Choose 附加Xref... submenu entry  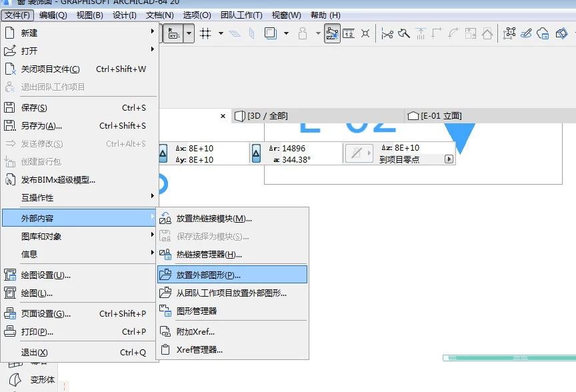(232, 332)
